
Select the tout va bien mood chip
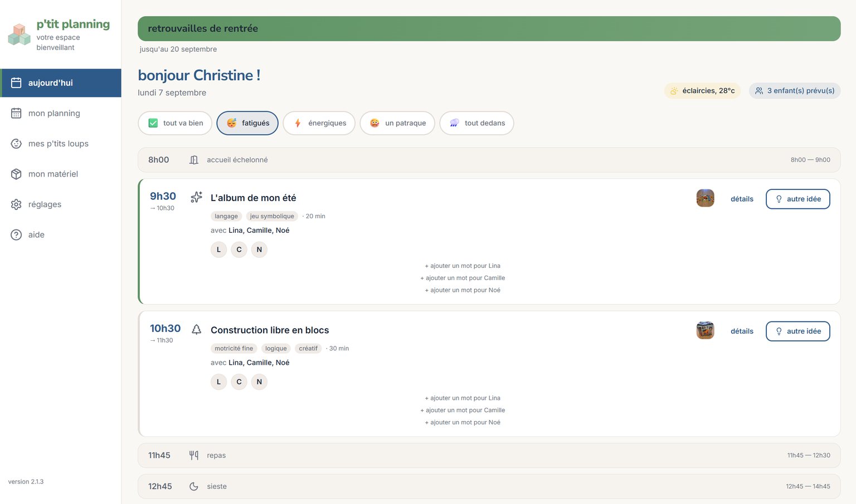(x=175, y=123)
